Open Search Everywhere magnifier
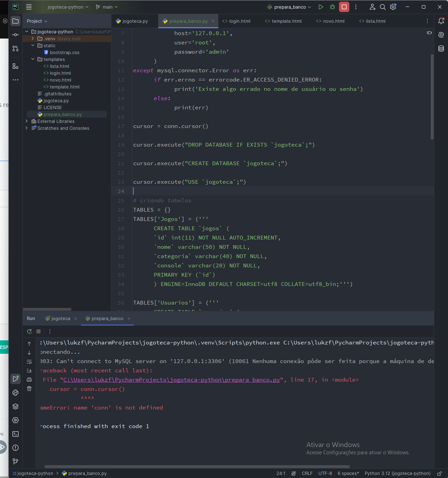Screen dimensions: 448x478 coord(383,7)
